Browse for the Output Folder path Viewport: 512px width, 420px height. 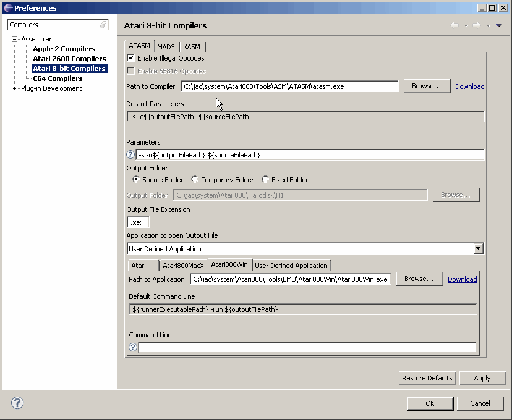click(x=456, y=195)
